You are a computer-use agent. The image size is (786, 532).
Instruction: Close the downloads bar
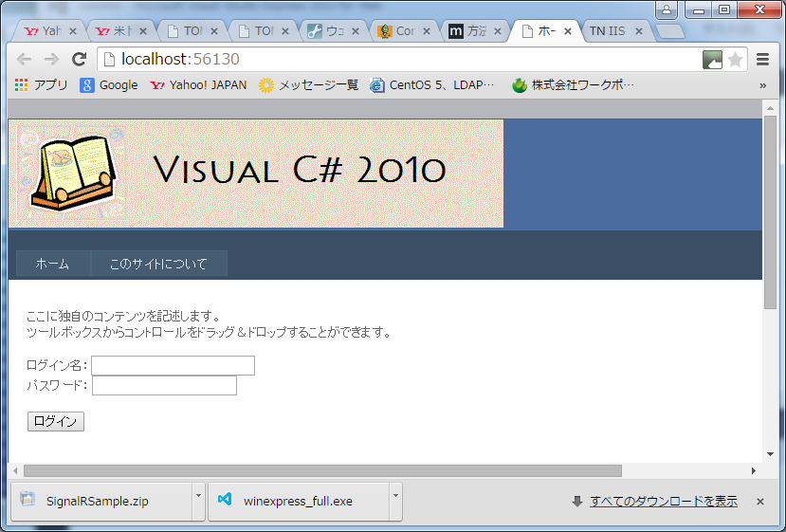[760, 502]
